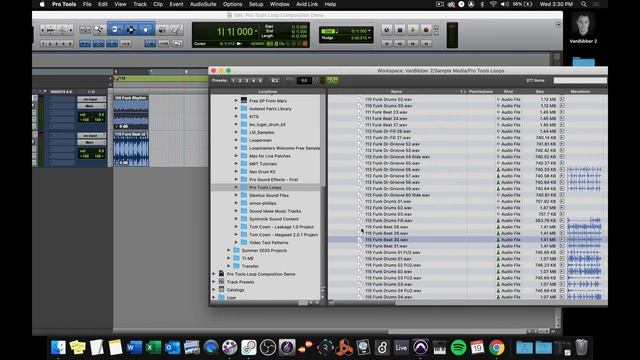This screenshot has width=640, height=360.
Task: Expand the Catalogs item
Action: (x=214, y=290)
